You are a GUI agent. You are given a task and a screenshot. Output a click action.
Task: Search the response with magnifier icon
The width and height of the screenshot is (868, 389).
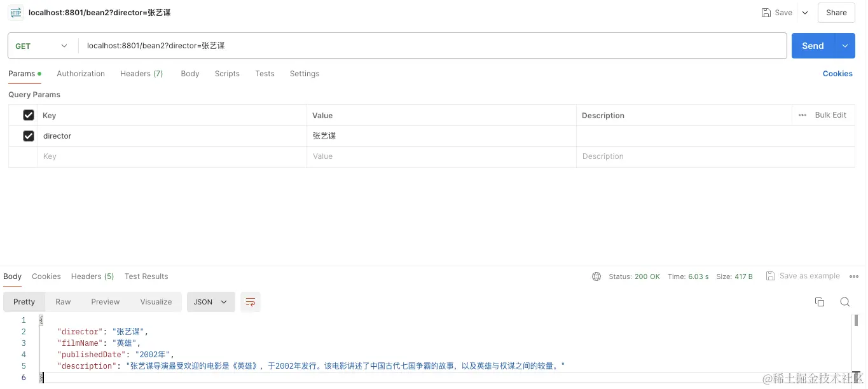coord(845,302)
